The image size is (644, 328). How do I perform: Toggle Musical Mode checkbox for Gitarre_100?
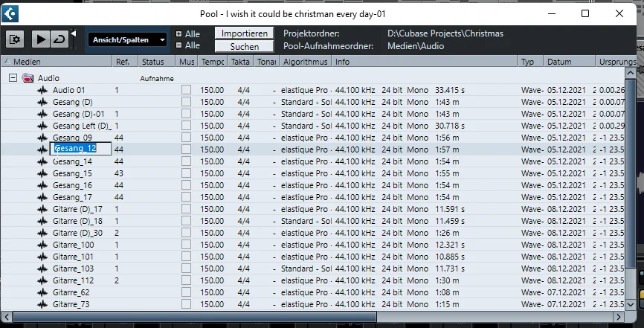point(187,245)
